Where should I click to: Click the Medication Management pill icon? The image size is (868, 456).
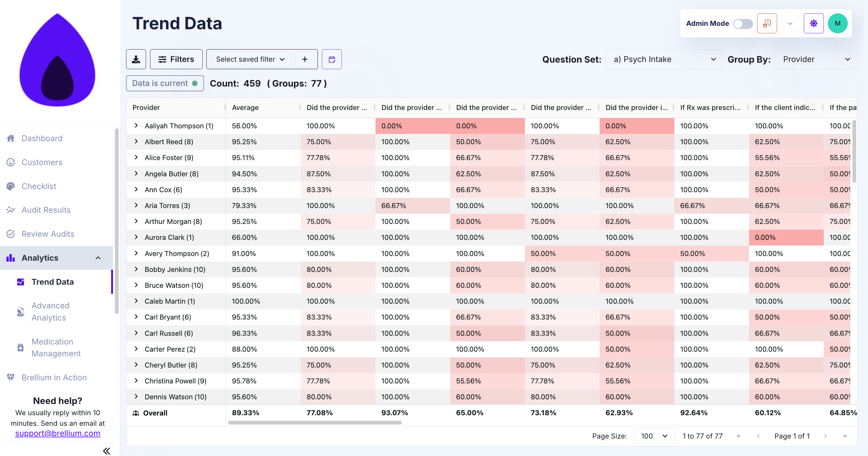click(20, 348)
